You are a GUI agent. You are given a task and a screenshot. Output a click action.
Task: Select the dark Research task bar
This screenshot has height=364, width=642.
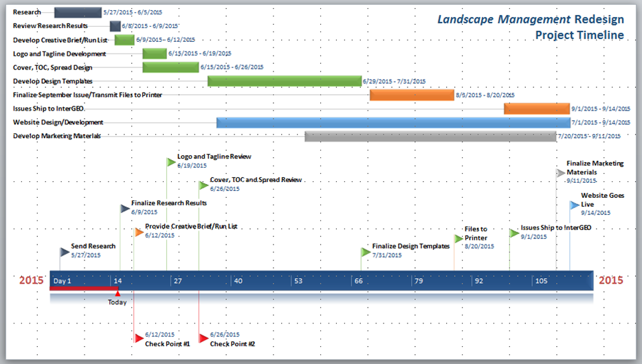coord(77,12)
